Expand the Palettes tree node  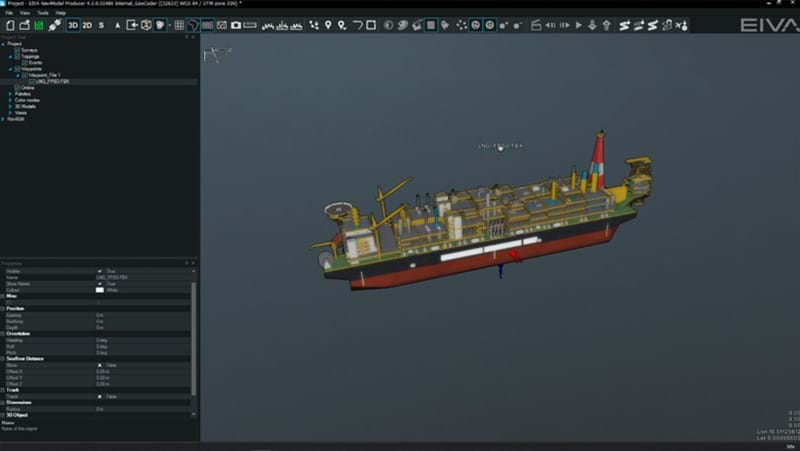[x=10, y=94]
